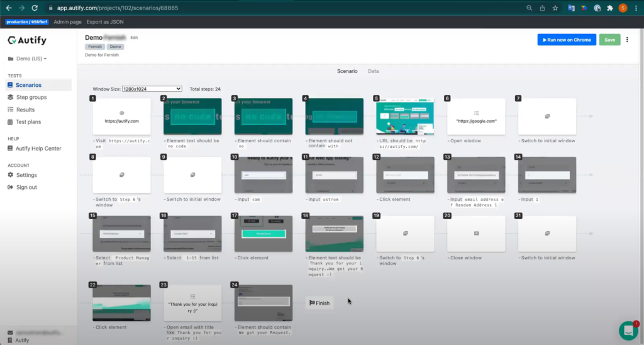Open step 20 Close window card
The image size is (644, 345).
[477, 234]
